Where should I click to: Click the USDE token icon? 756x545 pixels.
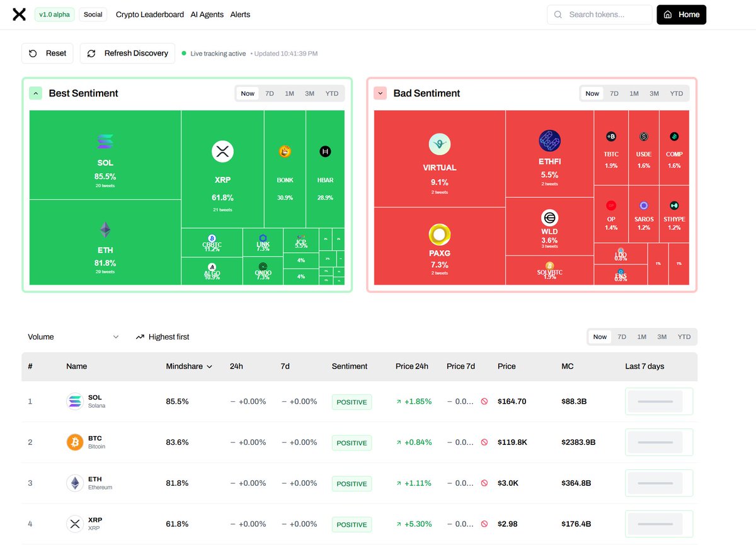click(x=643, y=137)
